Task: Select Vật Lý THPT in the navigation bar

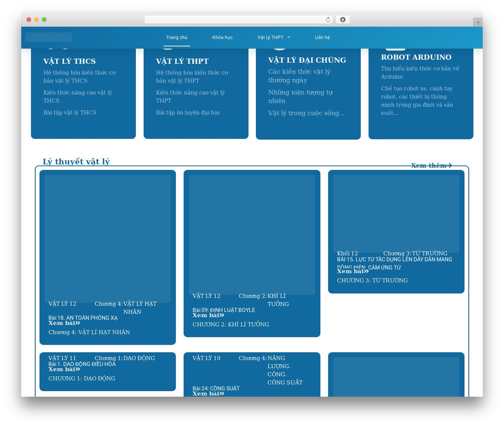Action: [271, 37]
